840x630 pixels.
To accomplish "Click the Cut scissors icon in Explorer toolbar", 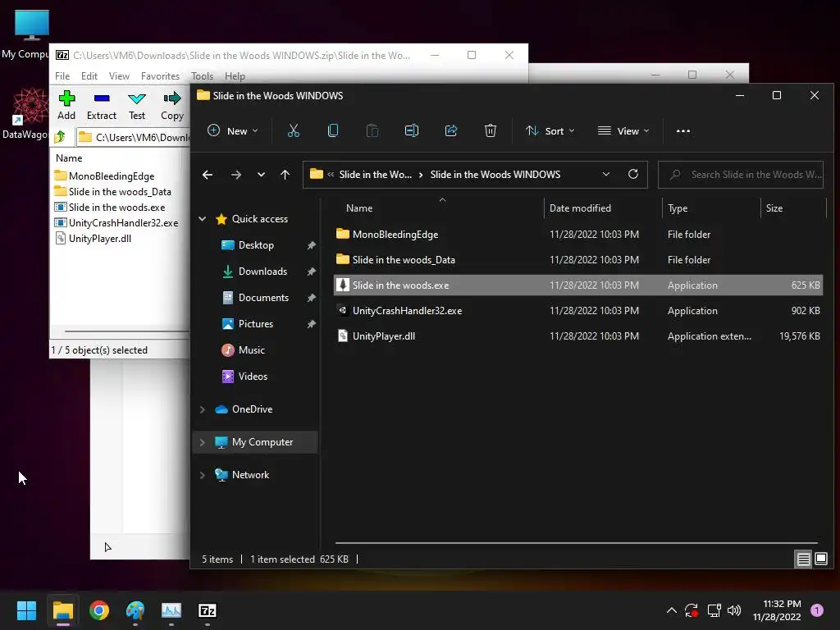I will (294, 130).
